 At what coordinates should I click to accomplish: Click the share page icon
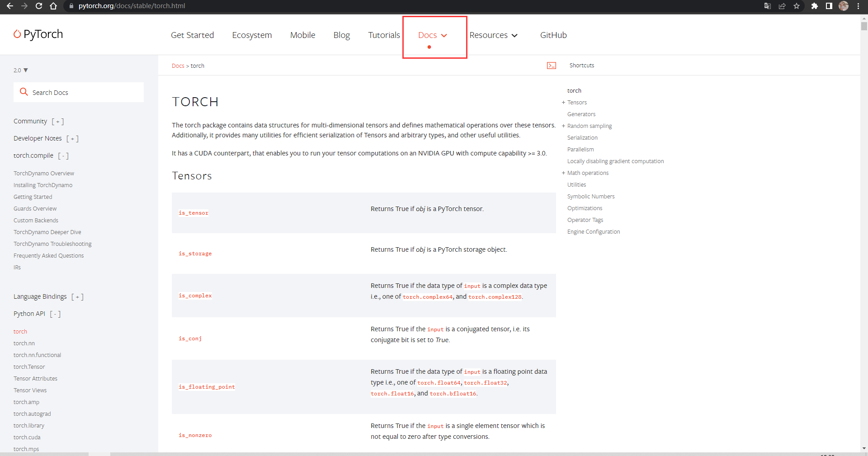point(782,6)
